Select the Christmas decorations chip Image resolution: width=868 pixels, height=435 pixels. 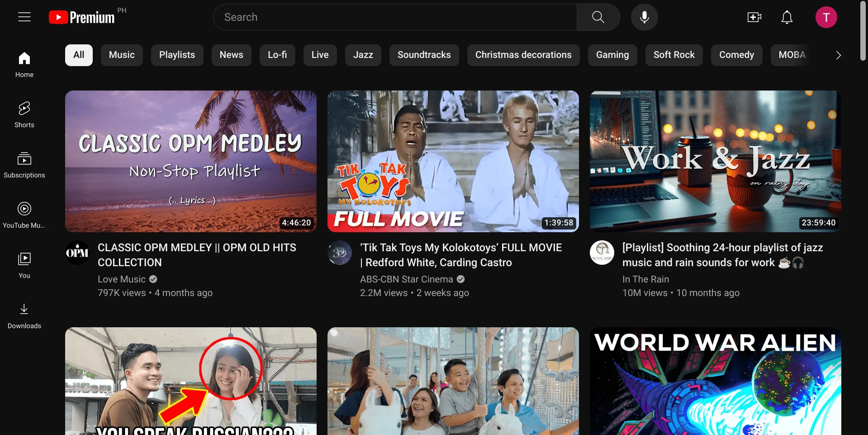click(523, 55)
